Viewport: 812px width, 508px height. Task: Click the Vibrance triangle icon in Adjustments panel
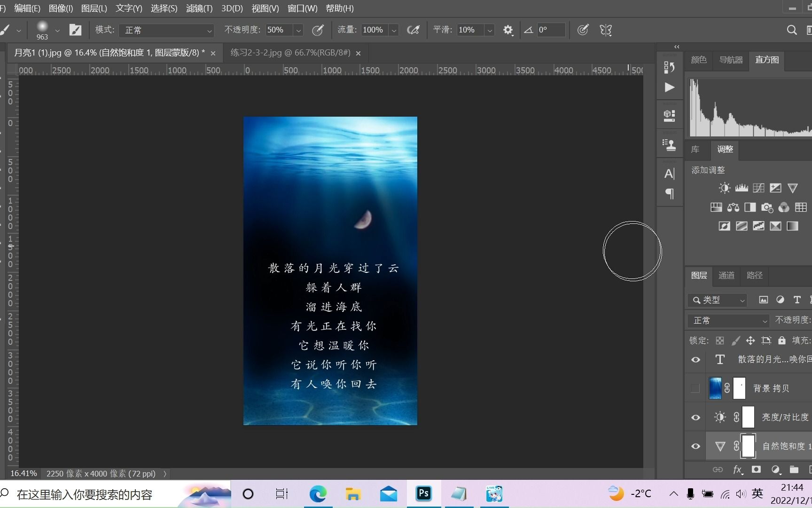(792, 188)
